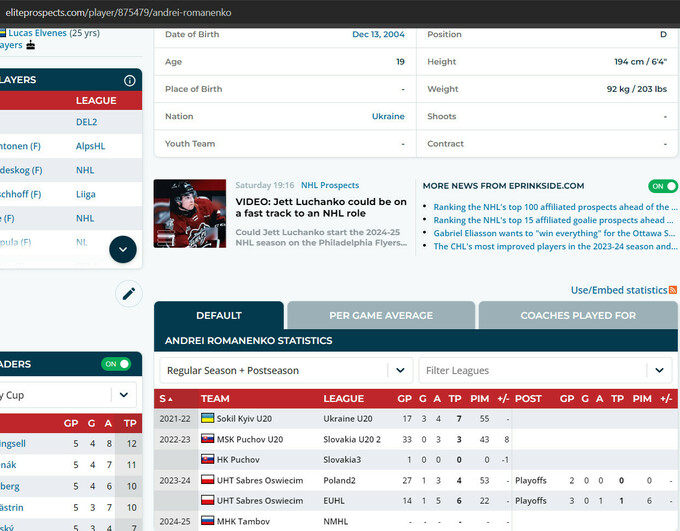Open the Use/Embed statistics link
The image size is (680, 531).
tap(618, 290)
